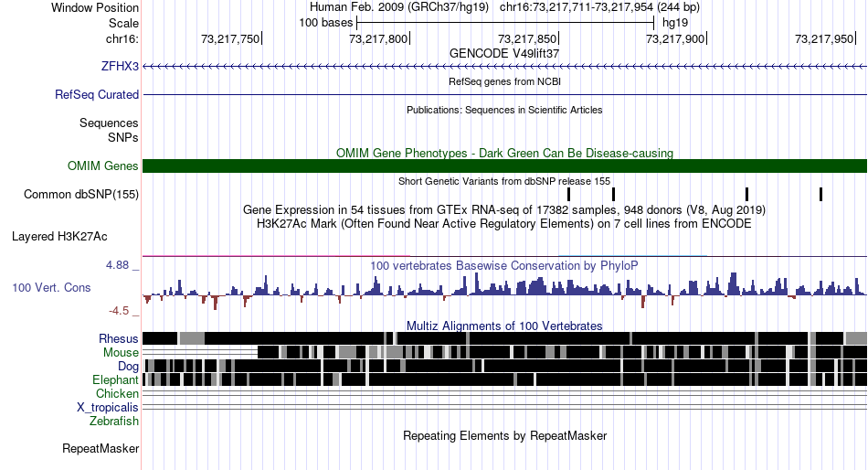868x470 pixels.
Task: Click the dark green OMIM gene bar
Action: click(x=505, y=166)
